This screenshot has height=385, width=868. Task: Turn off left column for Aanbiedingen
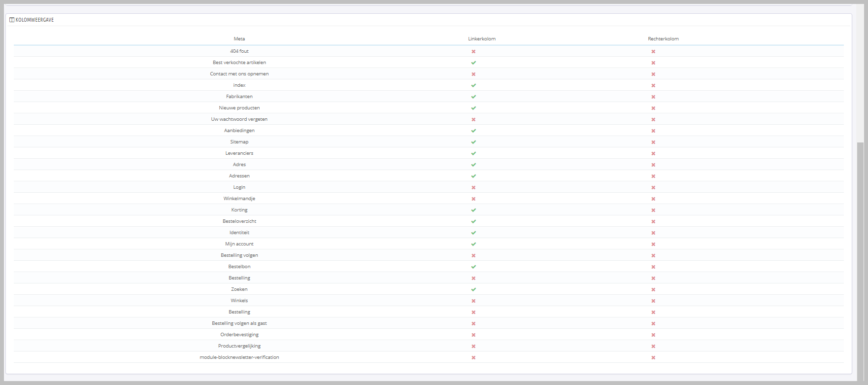tap(473, 131)
